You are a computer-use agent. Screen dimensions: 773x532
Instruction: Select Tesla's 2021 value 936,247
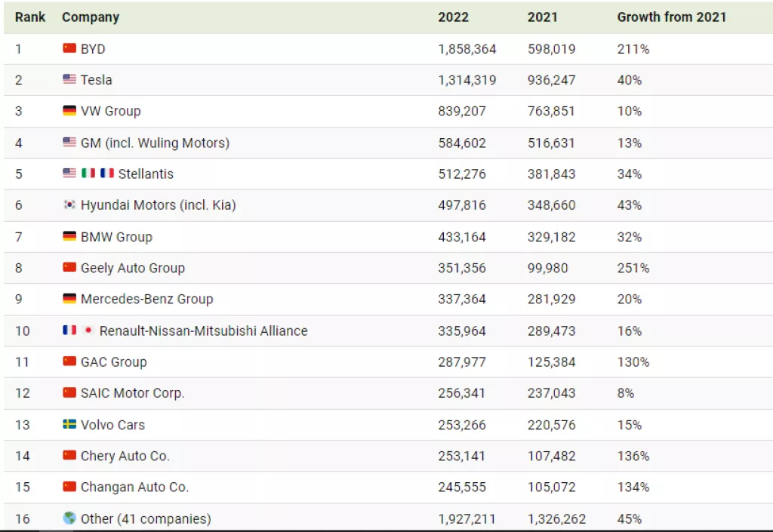point(551,80)
